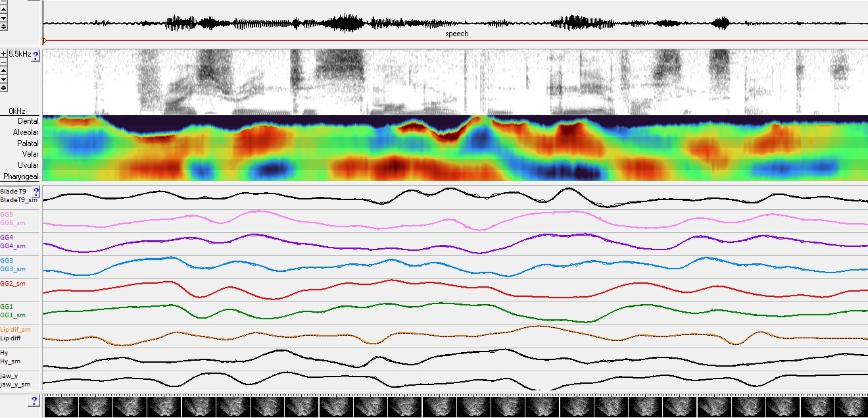Select the GG5_sm trace label
This screenshot has width=868, height=418.
[12, 222]
